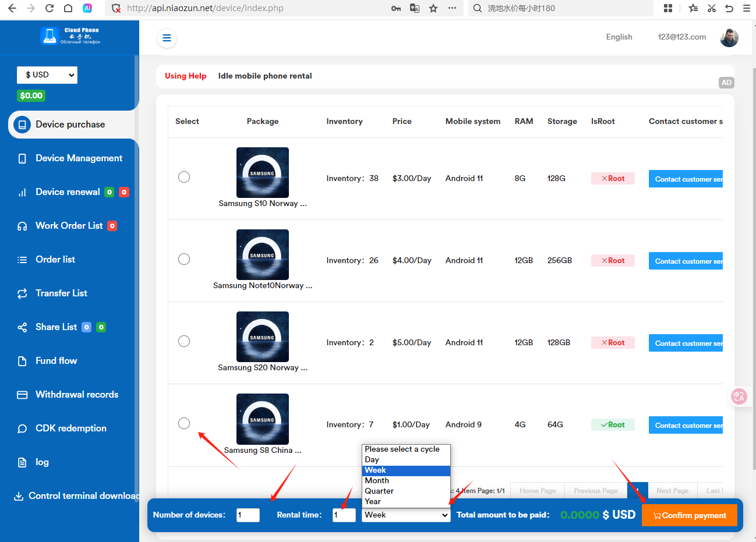Go to CDK redemption
The image size is (756, 542).
(70, 428)
